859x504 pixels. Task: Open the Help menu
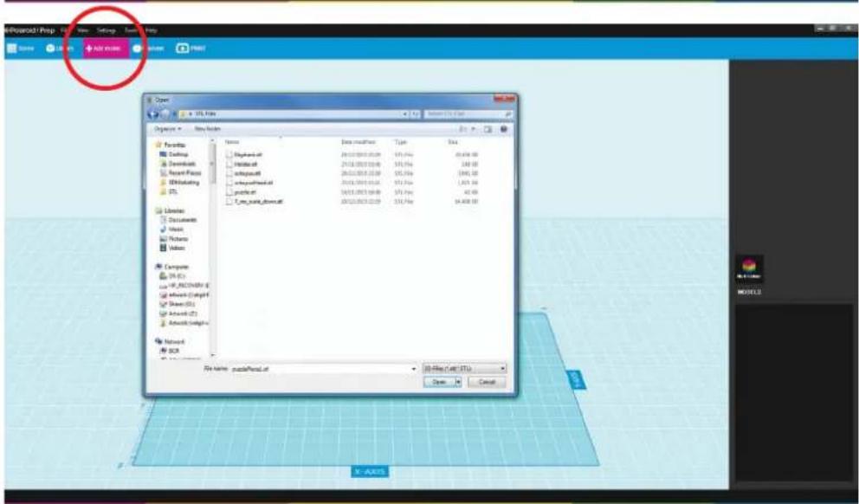tap(152, 30)
